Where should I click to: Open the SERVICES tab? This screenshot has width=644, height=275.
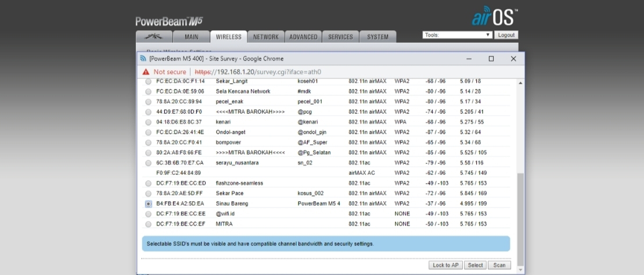click(340, 37)
